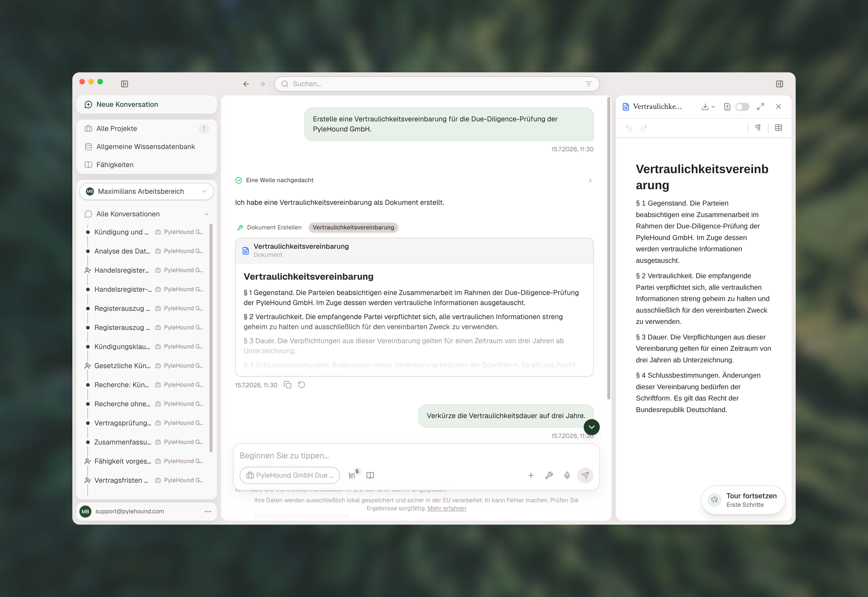Continue tour via Tour fortsetzen
Screen dimensions: 868x597
[x=743, y=500]
